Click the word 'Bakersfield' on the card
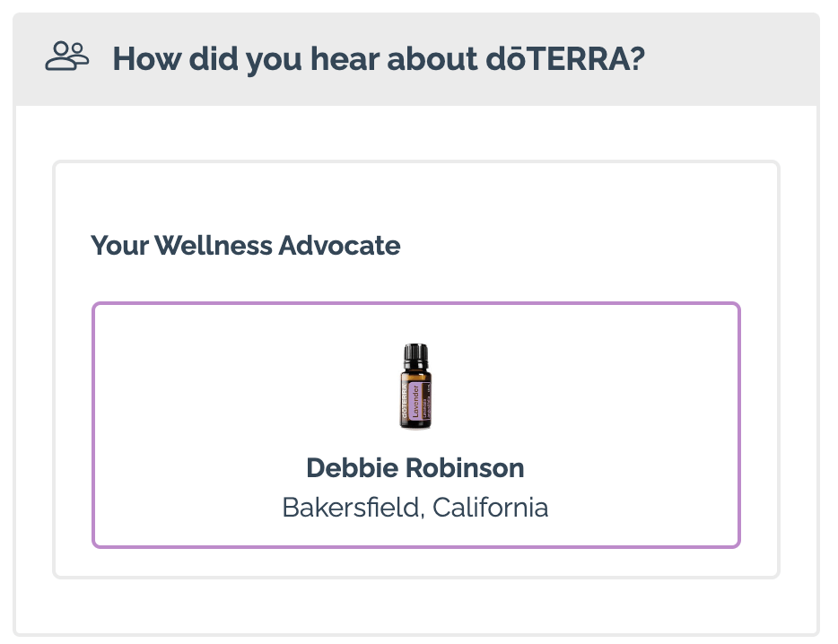Image resolution: width=838 pixels, height=644 pixels. click(353, 508)
